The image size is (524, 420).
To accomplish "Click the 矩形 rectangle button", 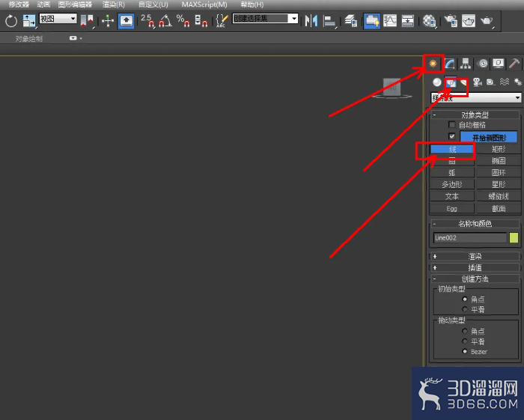I will click(x=499, y=149).
